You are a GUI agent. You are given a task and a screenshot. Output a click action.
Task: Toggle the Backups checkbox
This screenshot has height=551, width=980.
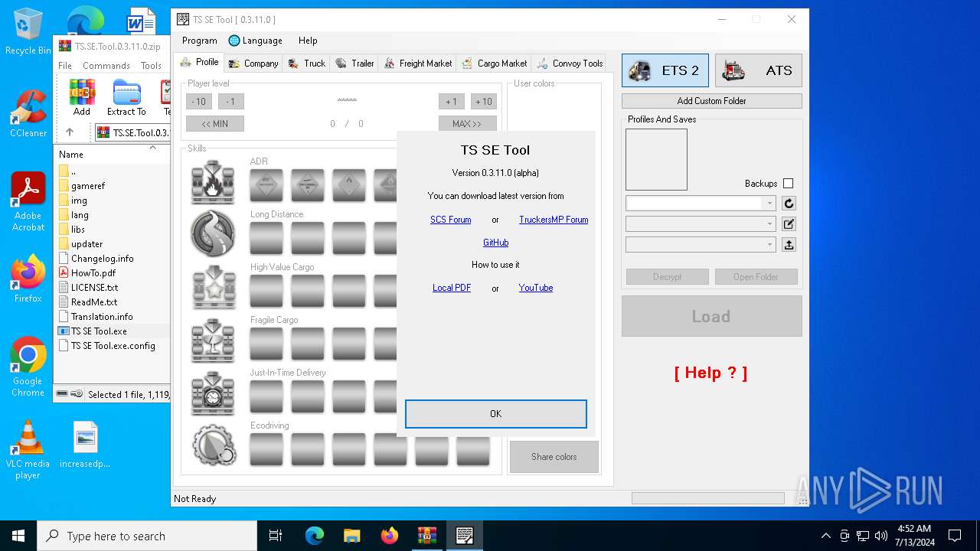(x=789, y=184)
